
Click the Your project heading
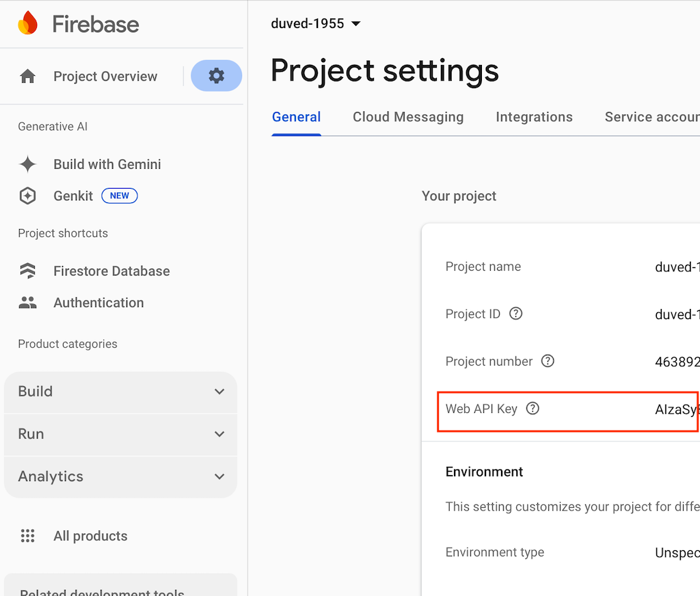459,196
